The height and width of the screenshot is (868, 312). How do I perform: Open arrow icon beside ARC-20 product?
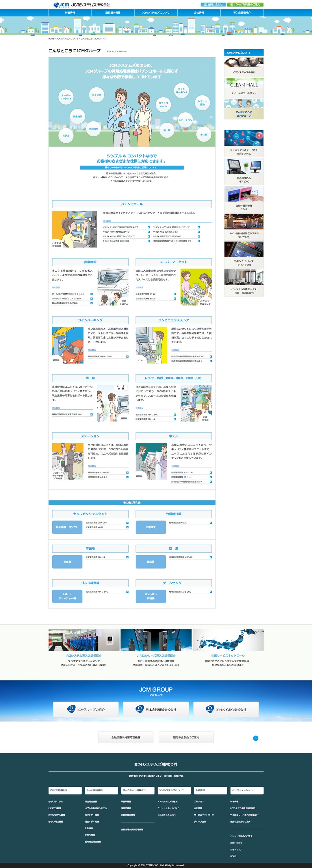click(211, 356)
